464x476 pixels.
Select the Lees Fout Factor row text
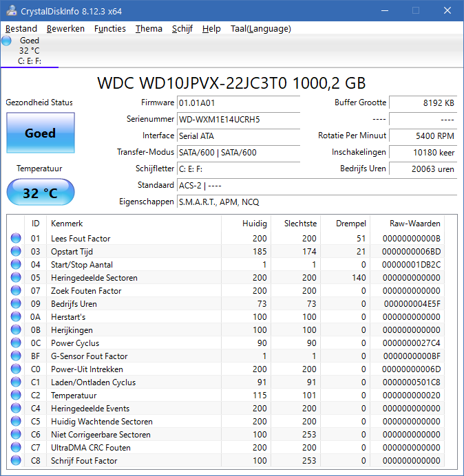pos(81,239)
